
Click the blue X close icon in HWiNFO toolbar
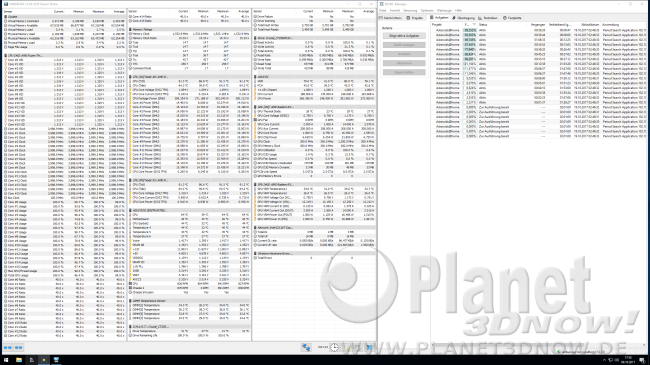pyautogui.click(x=369, y=348)
